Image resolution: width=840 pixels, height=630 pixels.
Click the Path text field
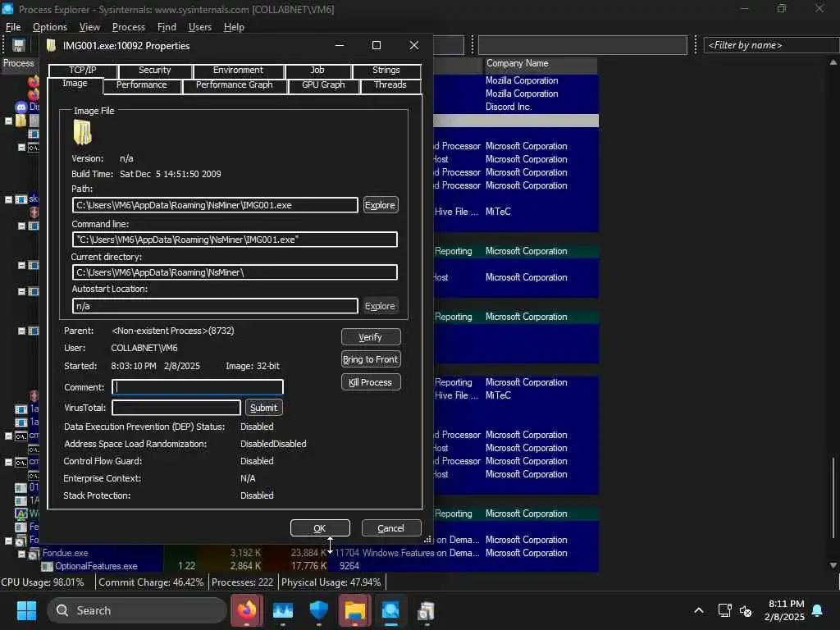(215, 205)
